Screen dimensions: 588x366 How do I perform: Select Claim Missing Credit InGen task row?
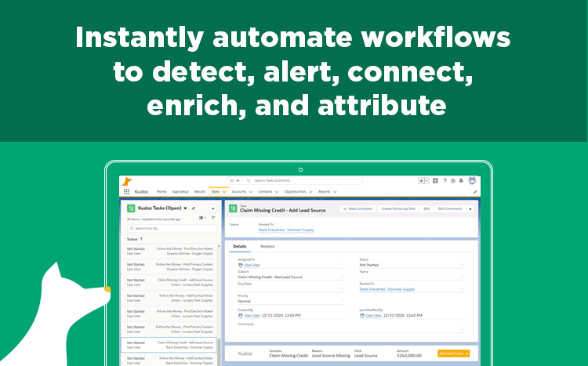(x=169, y=282)
